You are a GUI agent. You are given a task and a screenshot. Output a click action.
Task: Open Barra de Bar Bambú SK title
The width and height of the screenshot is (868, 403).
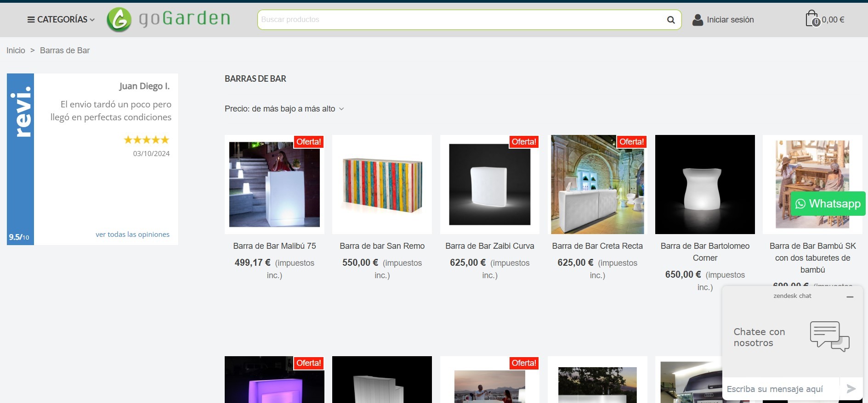tap(812, 257)
